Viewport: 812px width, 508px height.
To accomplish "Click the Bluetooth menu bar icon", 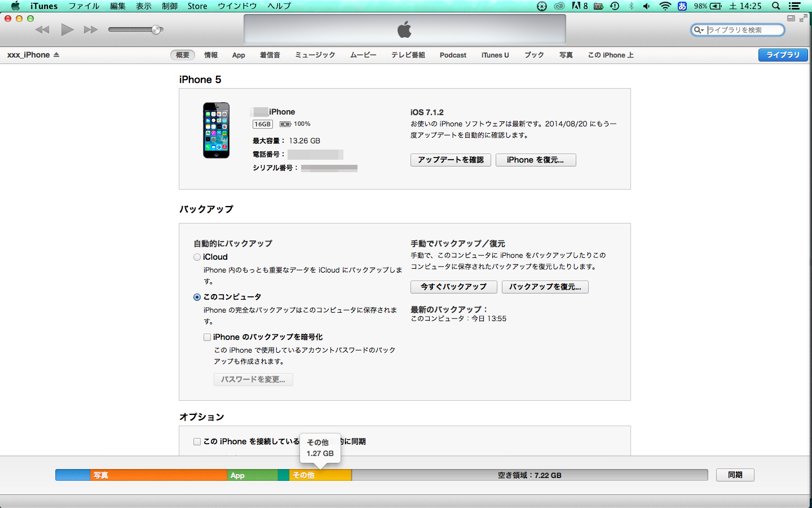I will (631, 6).
